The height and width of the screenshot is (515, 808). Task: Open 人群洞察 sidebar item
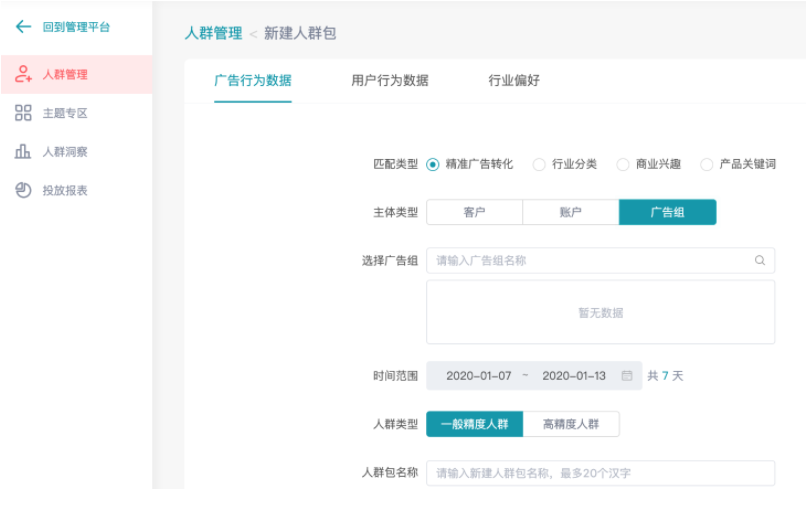[x=76, y=152]
